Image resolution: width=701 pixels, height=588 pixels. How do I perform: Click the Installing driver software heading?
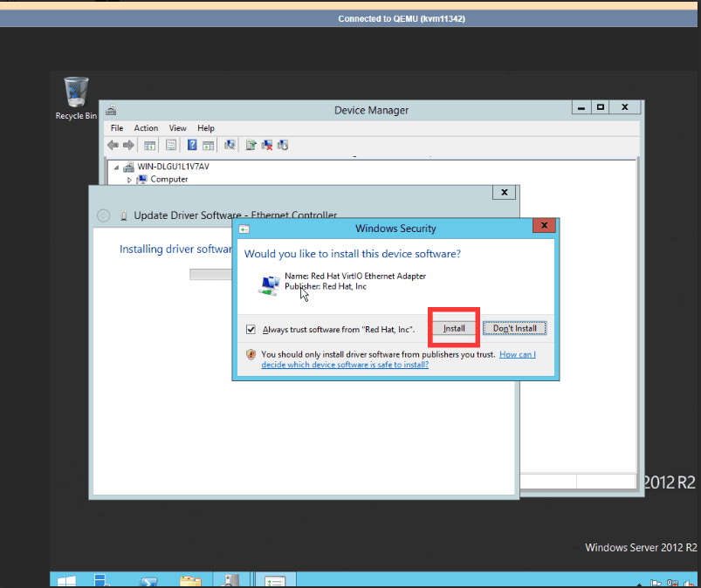pyautogui.click(x=175, y=249)
